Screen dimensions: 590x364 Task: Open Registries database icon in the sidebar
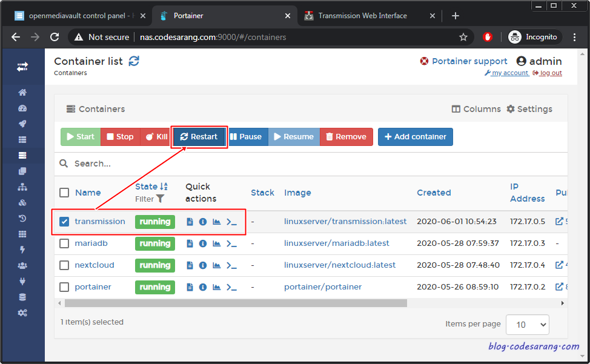coord(22,297)
